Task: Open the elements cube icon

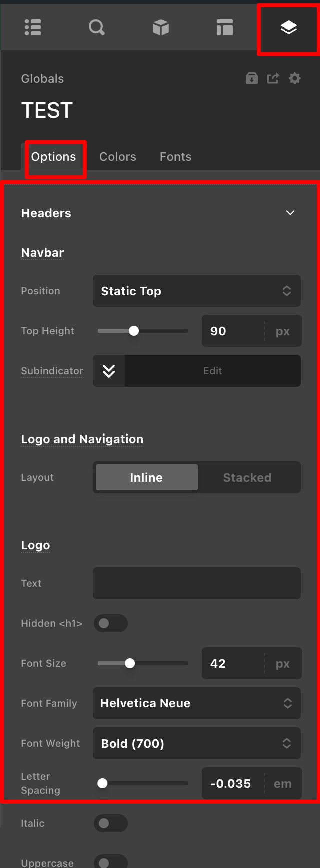Action: coord(161,27)
